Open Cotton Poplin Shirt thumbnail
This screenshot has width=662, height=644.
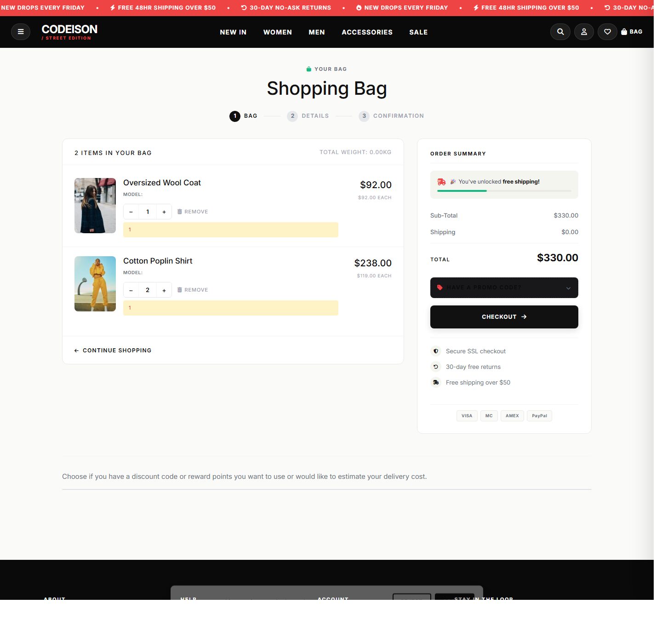[x=95, y=284]
